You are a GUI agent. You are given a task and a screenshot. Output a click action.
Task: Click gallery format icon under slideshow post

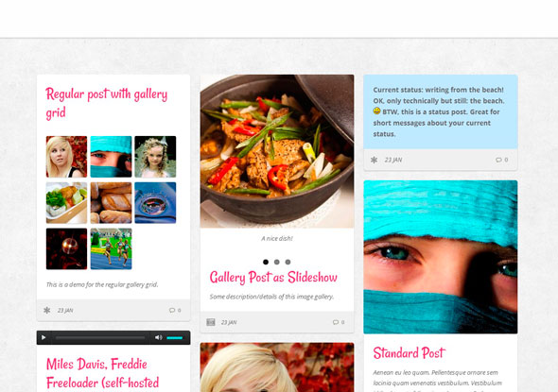coord(211,322)
